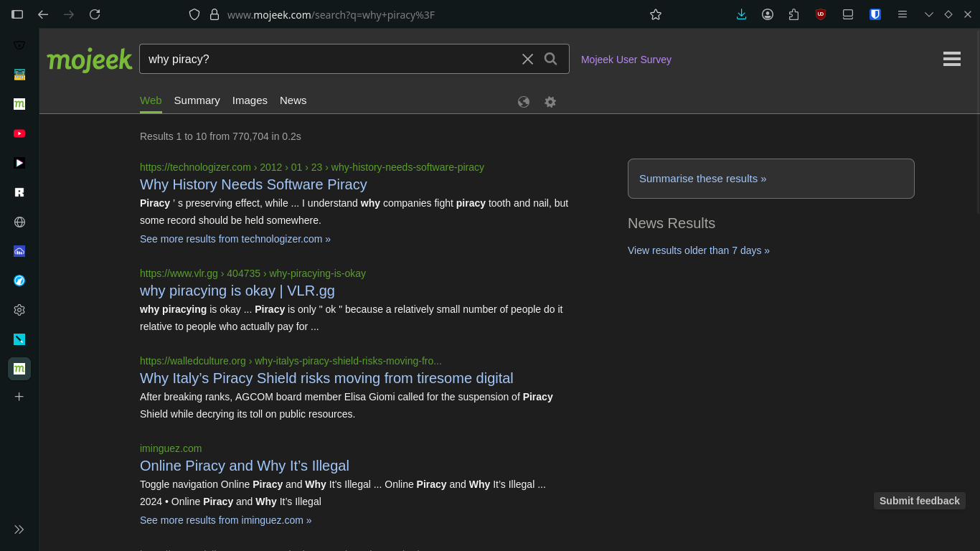Clear the search query with X
This screenshot has height=551, width=980.
pos(528,59)
